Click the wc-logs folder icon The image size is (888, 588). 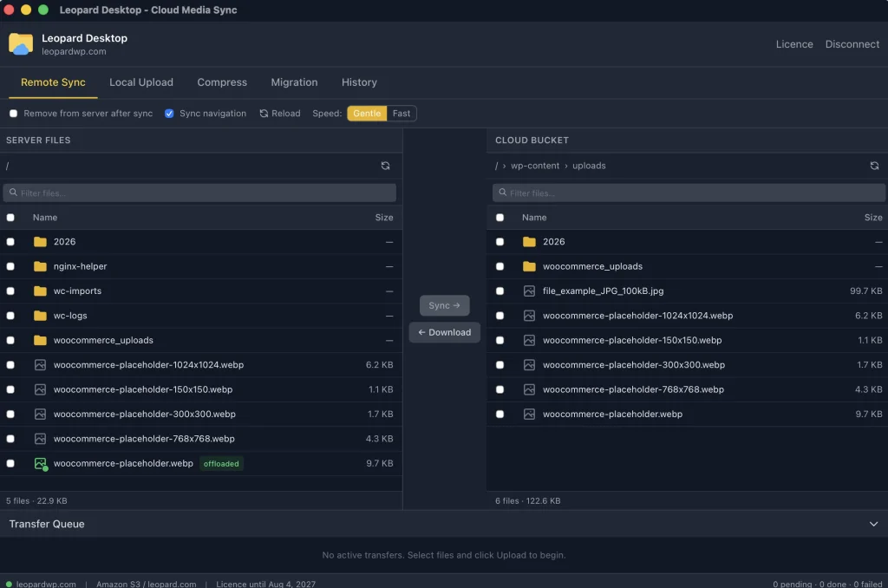click(40, 316)
